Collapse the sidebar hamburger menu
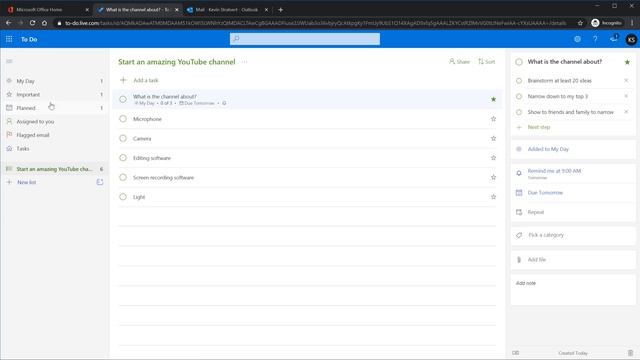 [x=9, y=61]
